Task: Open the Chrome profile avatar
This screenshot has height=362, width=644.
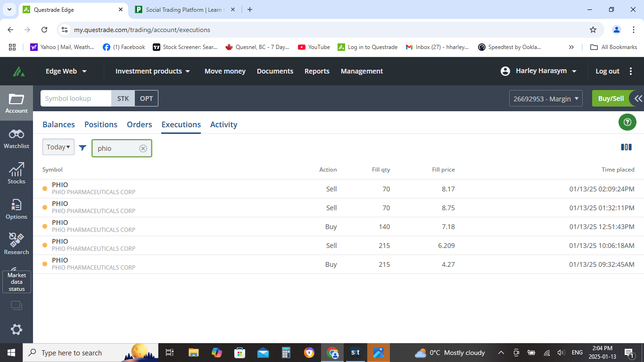Action: point(617,30)
